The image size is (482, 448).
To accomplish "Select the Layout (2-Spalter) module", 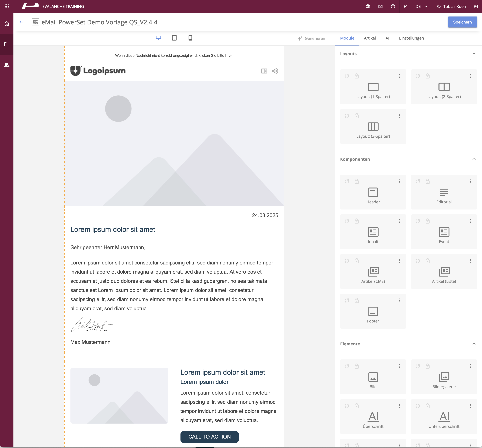I will click(444, 87).
